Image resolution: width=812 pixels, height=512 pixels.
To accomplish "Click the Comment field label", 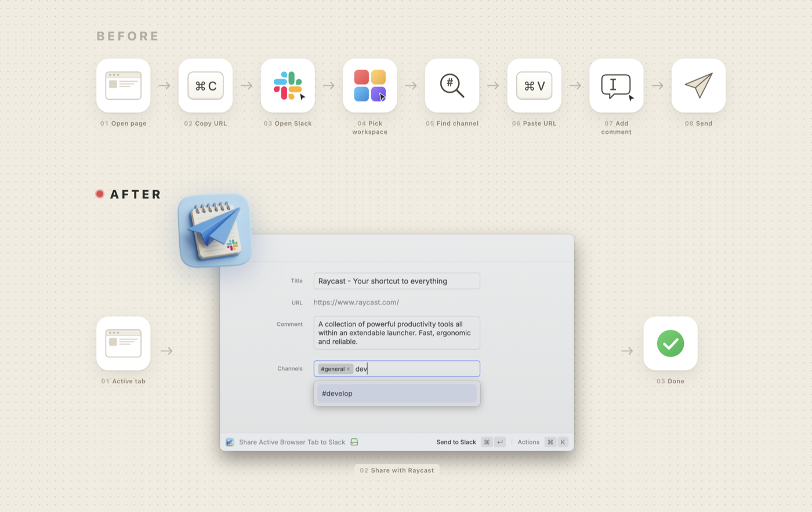I will pos(289,324).
